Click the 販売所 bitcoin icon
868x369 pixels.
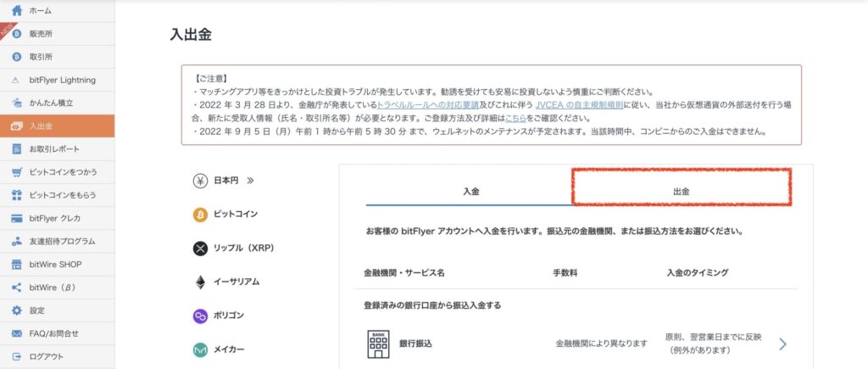click(x=17, y=34)
